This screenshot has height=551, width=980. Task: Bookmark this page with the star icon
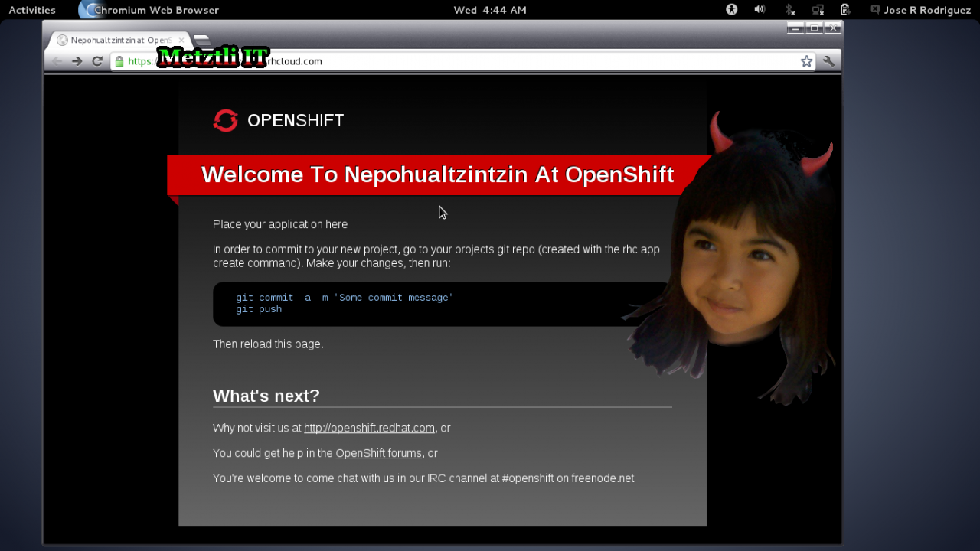click(x=806, y=61)
